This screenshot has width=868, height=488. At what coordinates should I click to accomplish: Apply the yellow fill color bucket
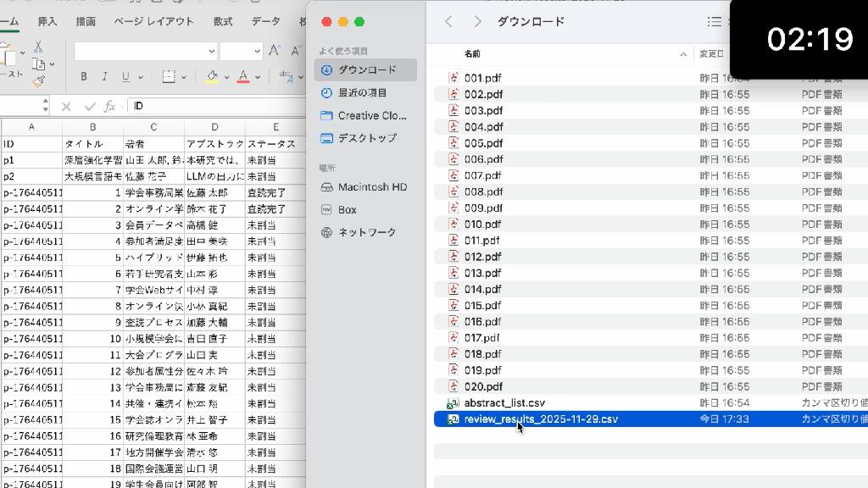click(x=212, y=77)
